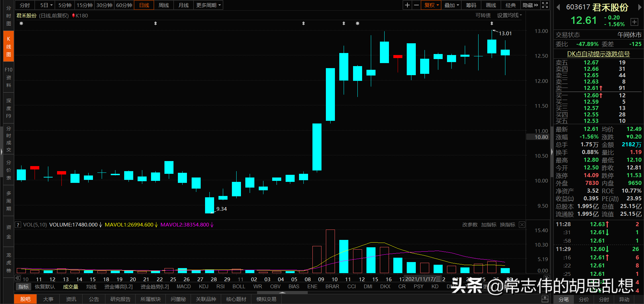
Task: Open the 股吧 tab at the bottom
Action: click(x=25, y=299)
